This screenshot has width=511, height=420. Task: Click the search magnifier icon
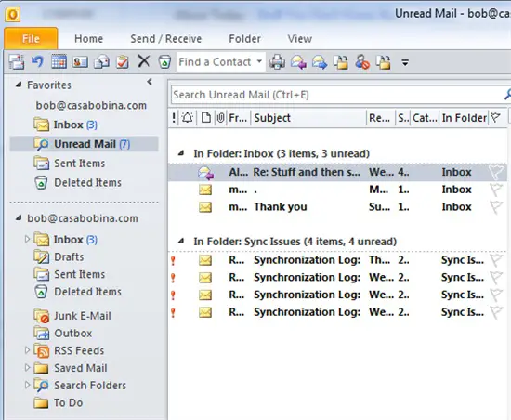click(x=507, y=95)
